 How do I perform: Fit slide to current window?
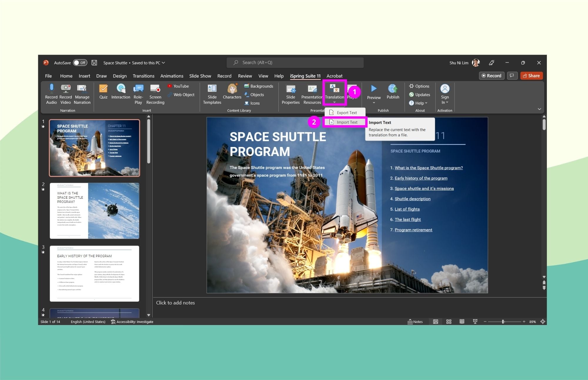point(543,322)
